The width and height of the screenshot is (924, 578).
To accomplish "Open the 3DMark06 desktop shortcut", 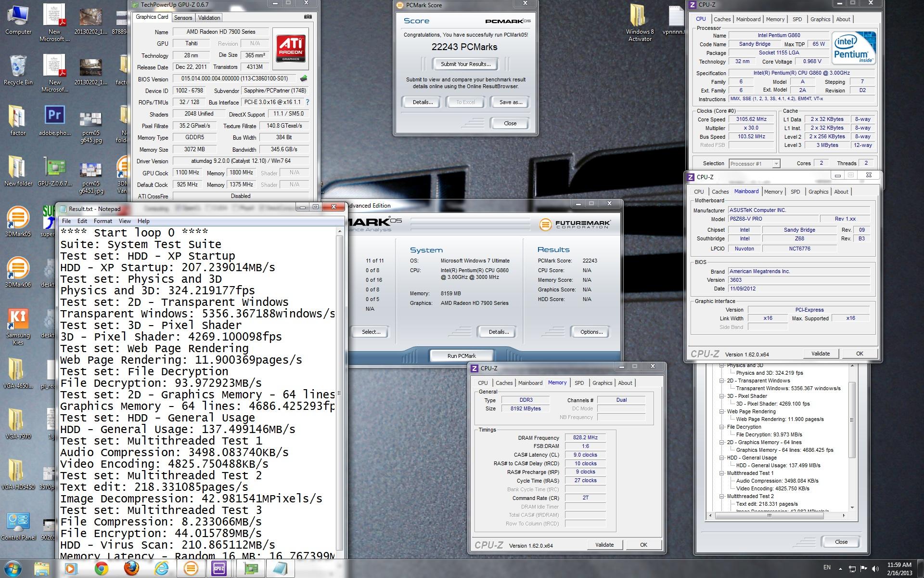I will pos(18,272).
